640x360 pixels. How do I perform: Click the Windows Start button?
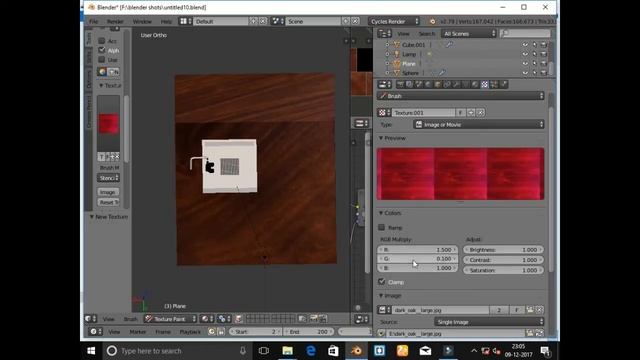[x=91, y=351]
